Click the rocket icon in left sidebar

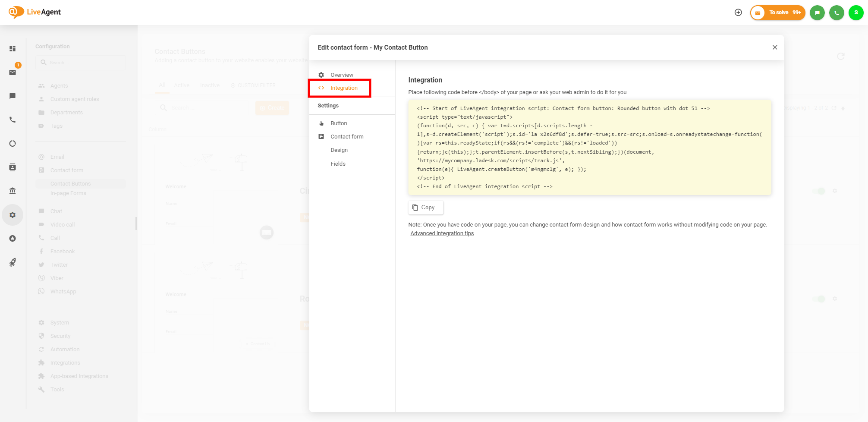tap(13, 262)
